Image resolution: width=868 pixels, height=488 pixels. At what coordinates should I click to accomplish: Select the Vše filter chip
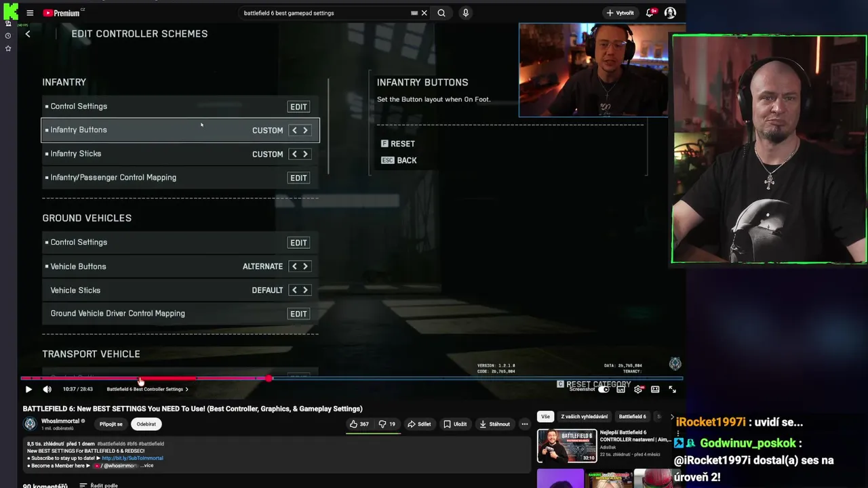(x=545, y=416)
